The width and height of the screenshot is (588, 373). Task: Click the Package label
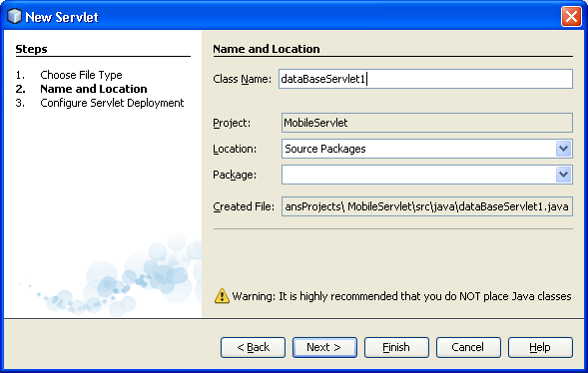pyautogui.click(x=235, y=175)
